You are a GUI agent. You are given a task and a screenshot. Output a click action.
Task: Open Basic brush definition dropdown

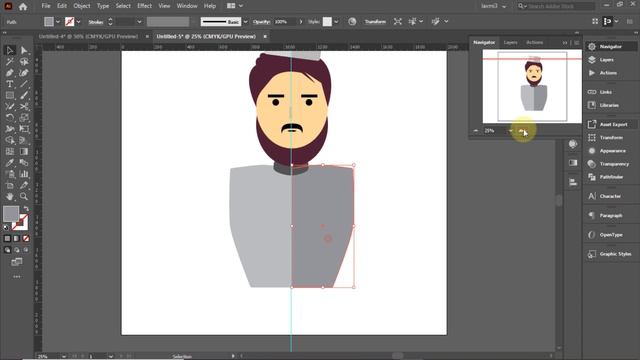tap(245, 22)
